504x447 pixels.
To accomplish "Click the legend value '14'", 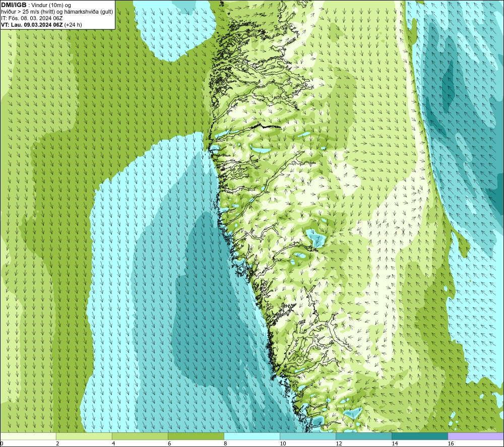I will pos(395,444).
